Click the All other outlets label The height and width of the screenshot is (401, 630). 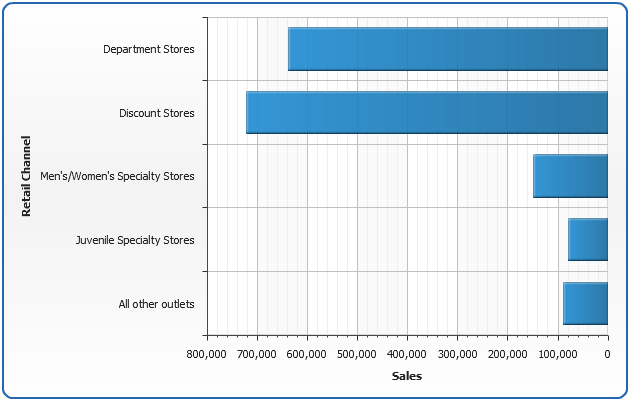[154, 303]
